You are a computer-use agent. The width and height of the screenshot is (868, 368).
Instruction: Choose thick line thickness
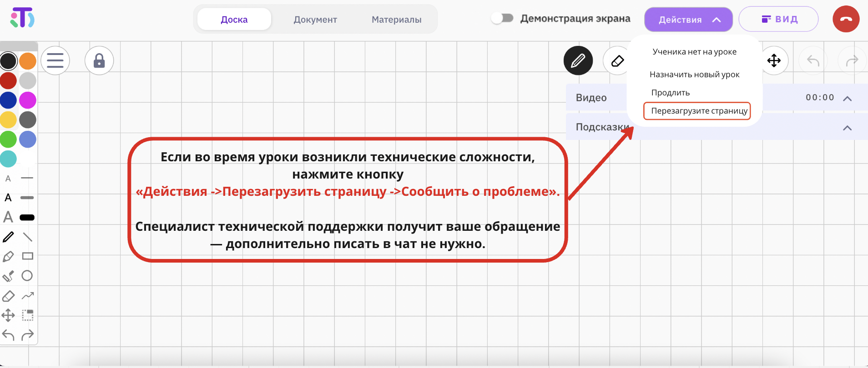point(27,218)
